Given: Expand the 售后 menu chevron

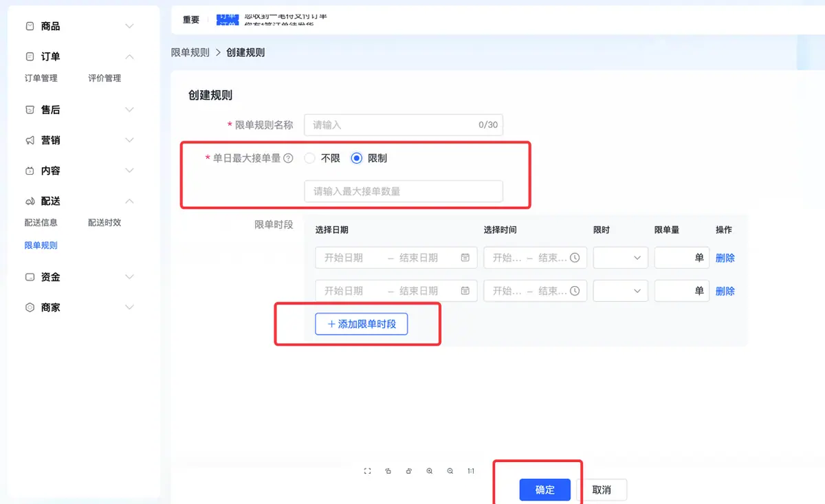Looking at the screenshot, I should click(129, 110).
